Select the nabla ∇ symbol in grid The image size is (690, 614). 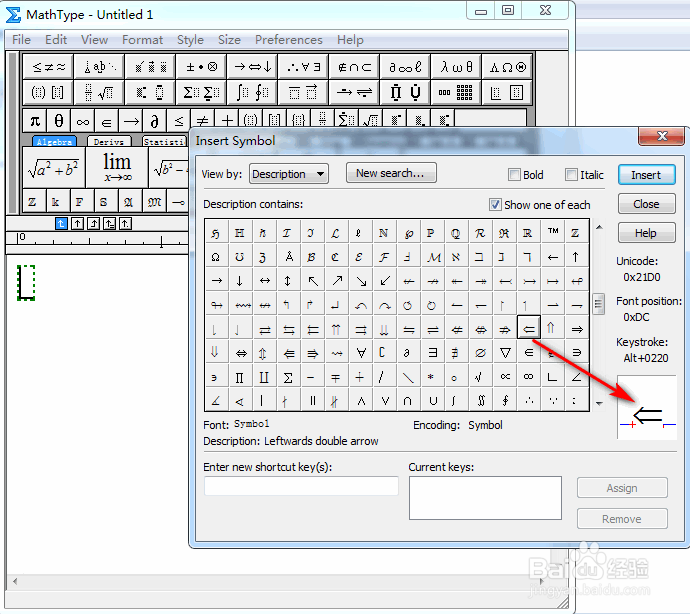click(x=505, y=353)
